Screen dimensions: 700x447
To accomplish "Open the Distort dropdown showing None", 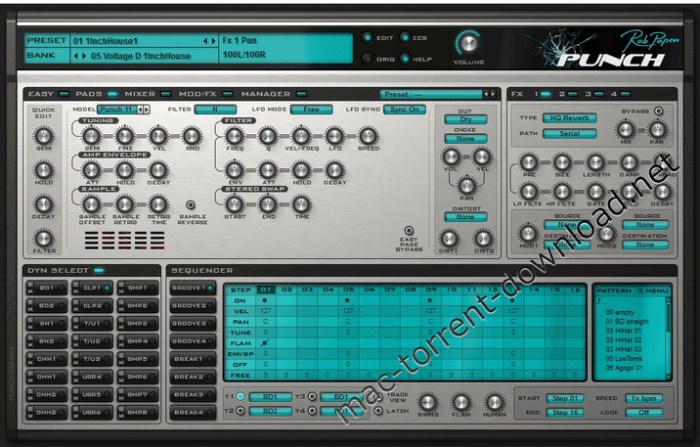I will (x=466, y=217).
